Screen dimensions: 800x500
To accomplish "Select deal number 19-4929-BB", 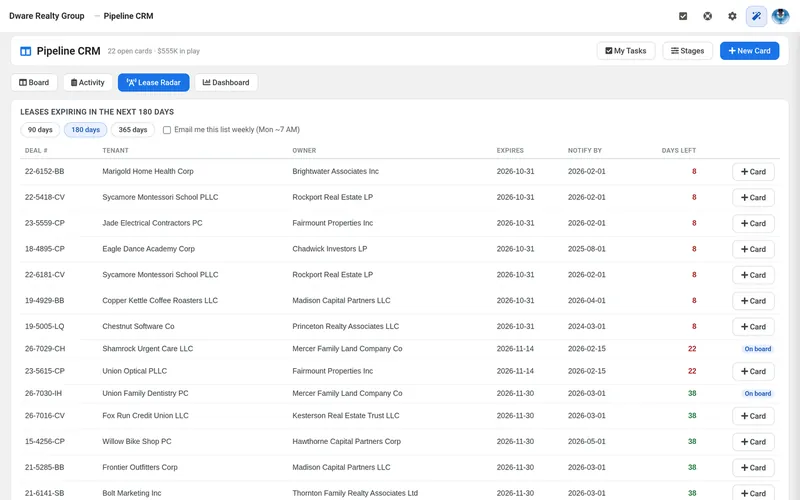I will click(44, 301).
